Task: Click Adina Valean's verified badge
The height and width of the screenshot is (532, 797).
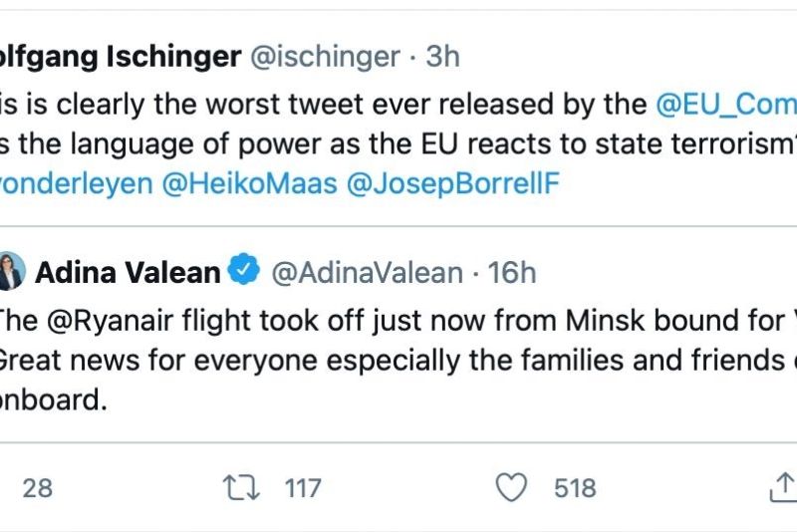Action: (x=244, y=269)
